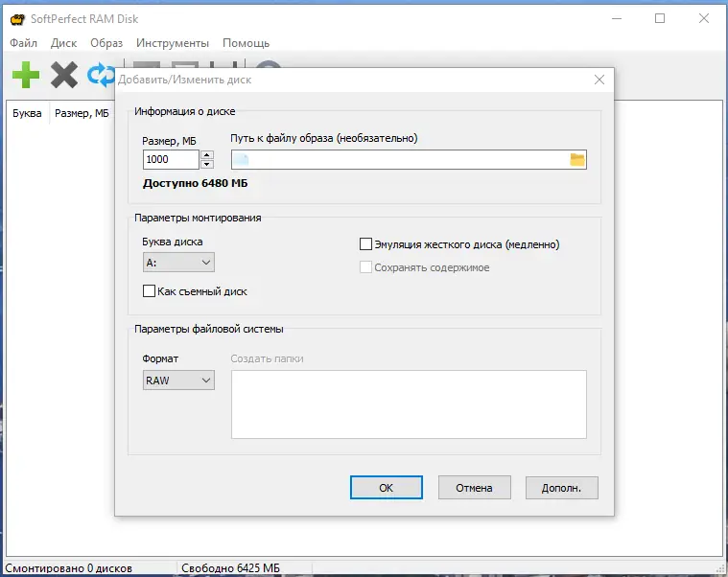Click the black X Remove disk icon
728x577 pixels.
[64, 75]
